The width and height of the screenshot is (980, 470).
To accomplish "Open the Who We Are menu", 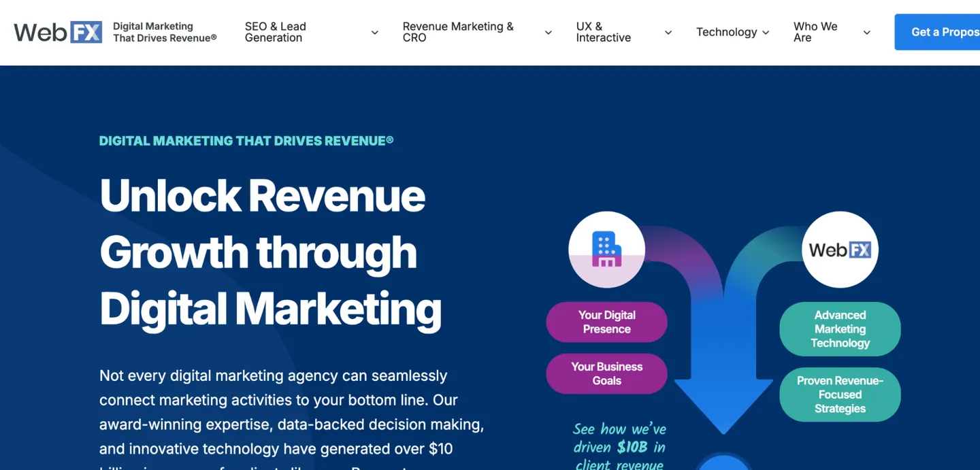I will click(815, 32).
